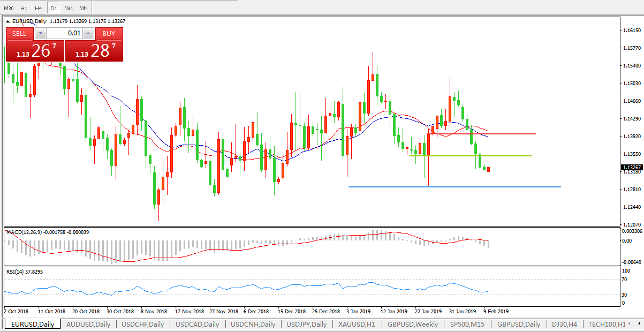
Task: Click the 0.01 volume input field
Action: [x=64, y=33]
